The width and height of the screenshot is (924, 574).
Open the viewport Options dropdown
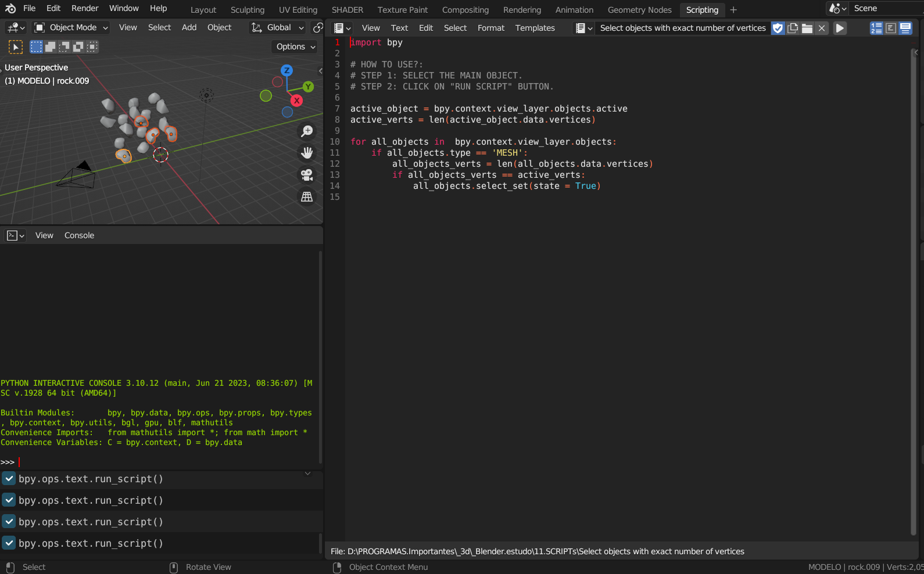[x=295, y=46]
